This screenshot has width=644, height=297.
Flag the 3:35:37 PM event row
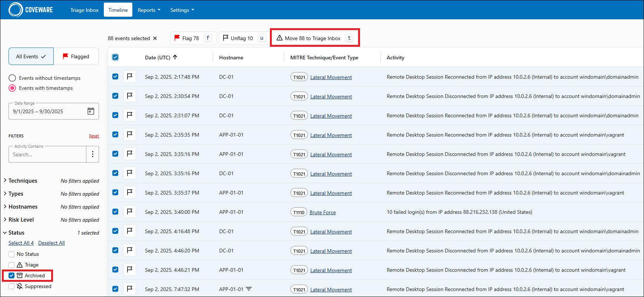[x=130, y=192]
